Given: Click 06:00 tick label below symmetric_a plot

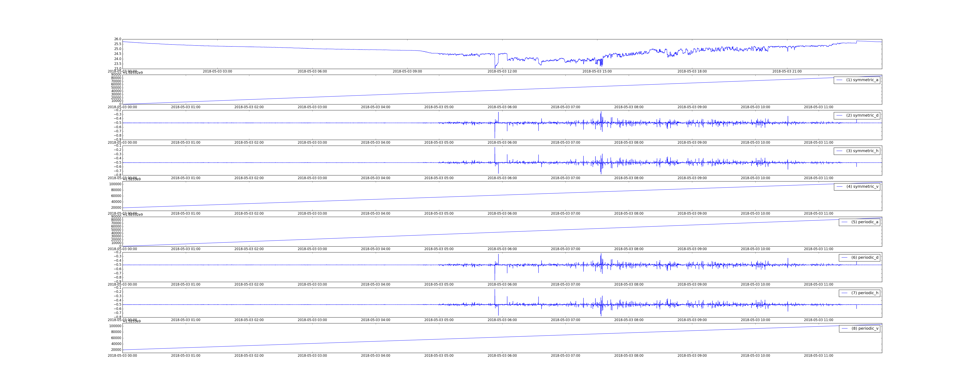Looking at the screenshot, I should tap(502, 107).
